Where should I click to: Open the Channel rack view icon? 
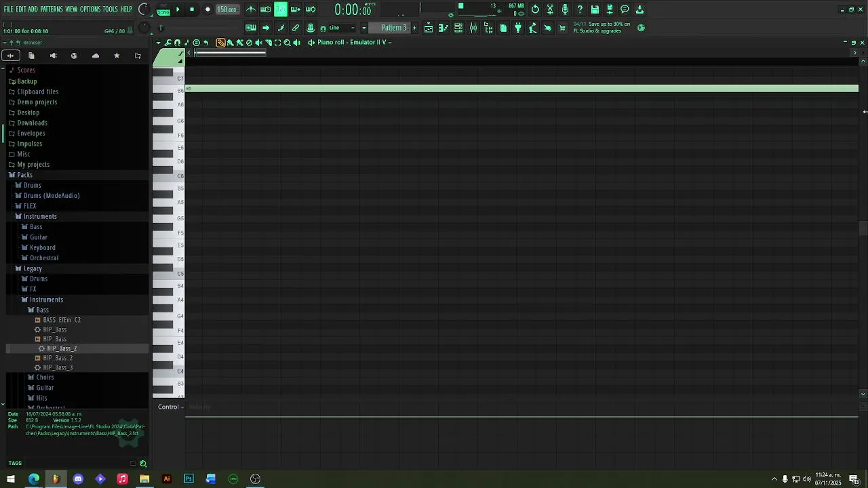point(458,28)
